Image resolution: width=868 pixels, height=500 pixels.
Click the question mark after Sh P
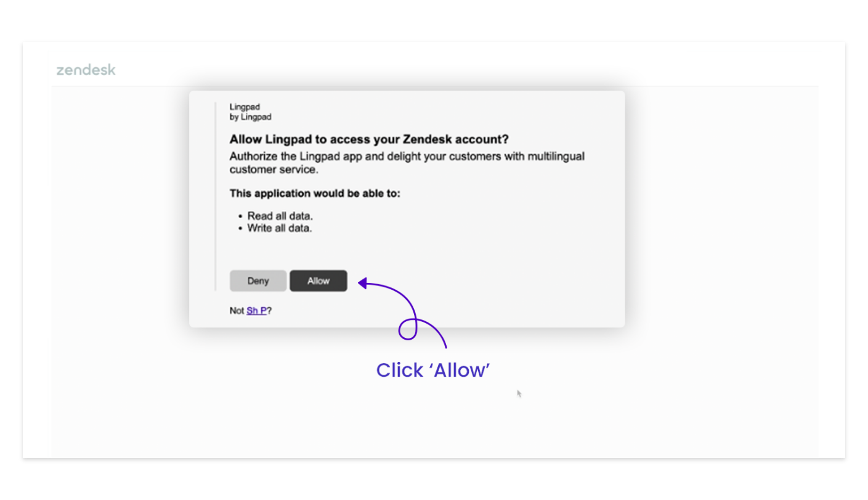pos(269,311)
